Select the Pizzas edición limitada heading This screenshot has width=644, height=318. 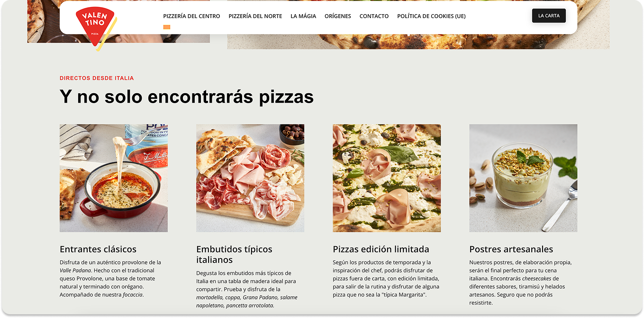coord(381,249)
